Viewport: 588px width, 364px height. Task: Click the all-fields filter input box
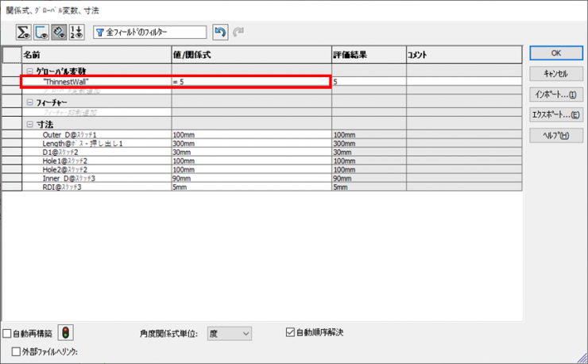click(154, 32)
